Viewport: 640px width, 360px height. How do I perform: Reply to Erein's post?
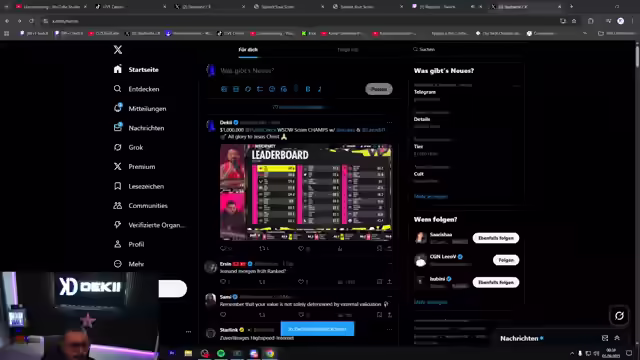tap(223, 282)
